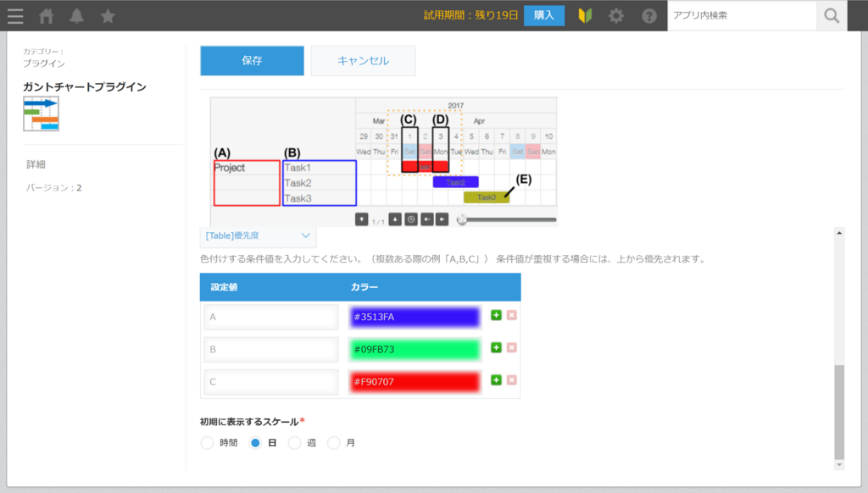Select the 時間 scale radio button
This screenshot has width=868, height=493.
[207, 443]
